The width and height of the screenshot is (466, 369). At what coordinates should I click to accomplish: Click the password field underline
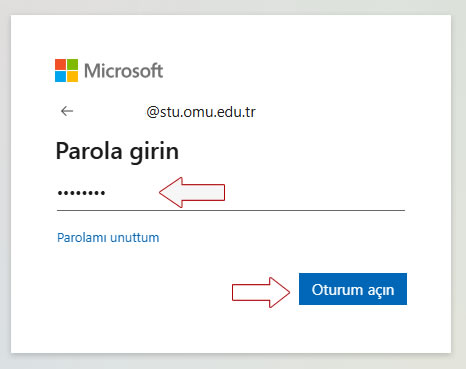(x=231, y=210)
